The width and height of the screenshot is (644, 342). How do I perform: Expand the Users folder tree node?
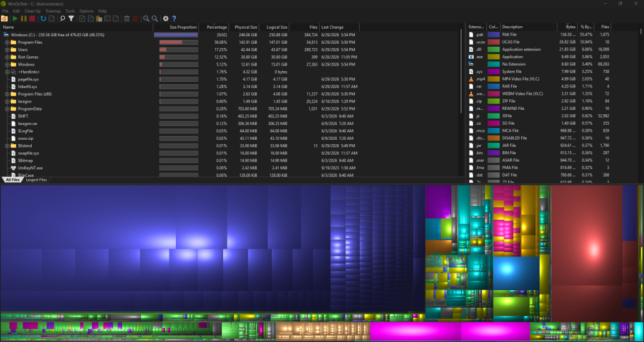click(x=7, y=50)
